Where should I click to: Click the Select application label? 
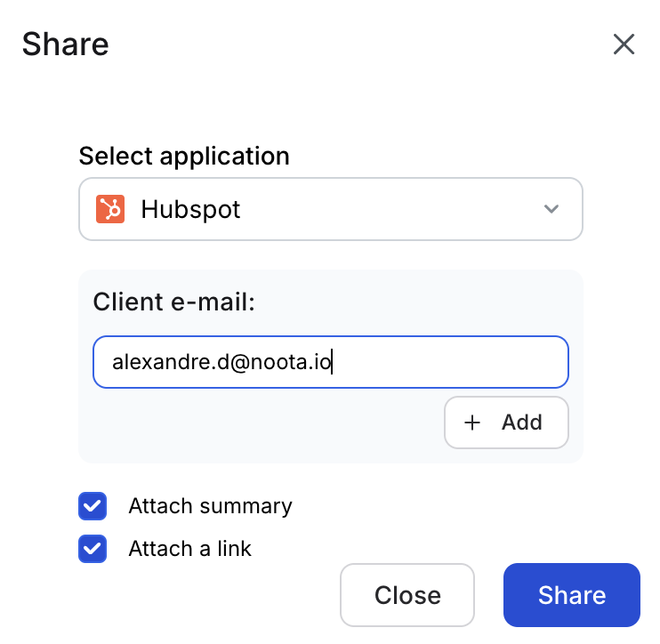tap(184, 157)
